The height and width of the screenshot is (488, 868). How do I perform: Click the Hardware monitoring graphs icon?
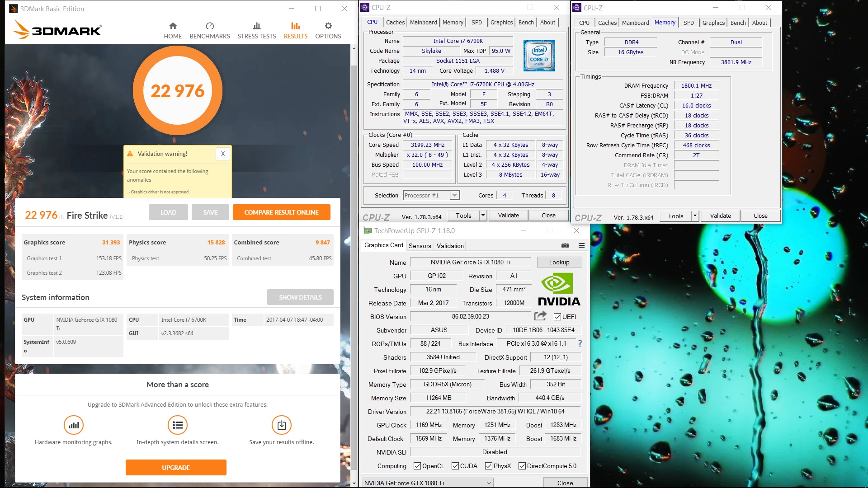tap(74, 425)
